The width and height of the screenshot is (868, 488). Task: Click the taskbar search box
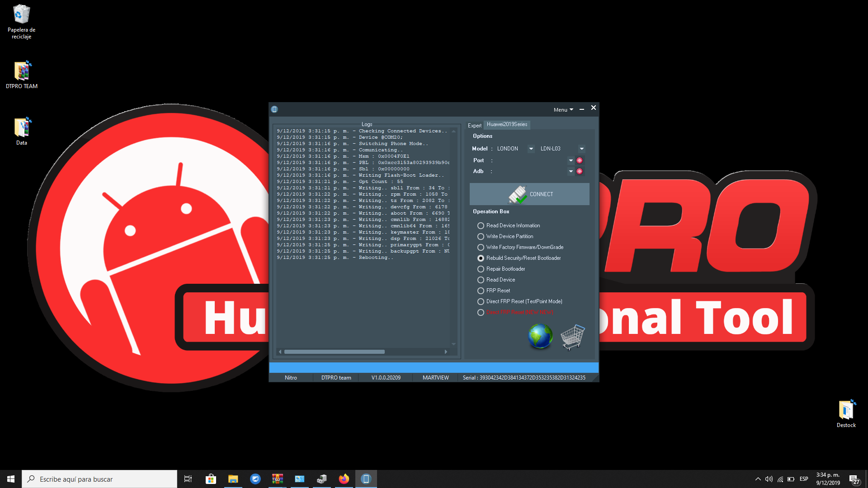pos(99,479)
